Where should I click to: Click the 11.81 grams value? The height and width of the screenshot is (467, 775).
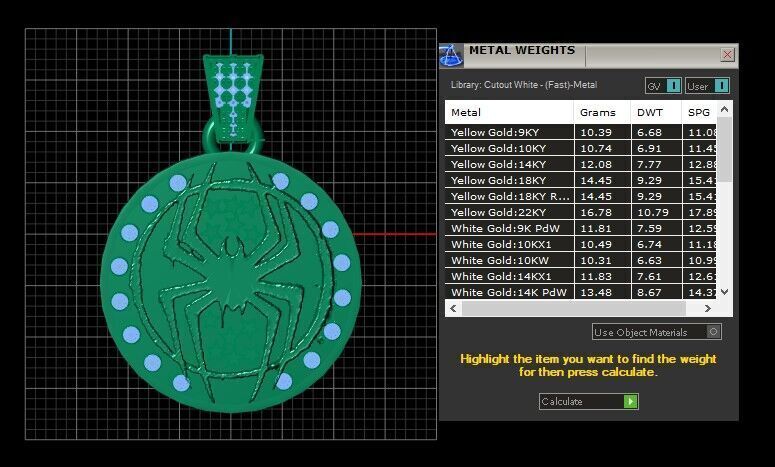tap(596, 229)
